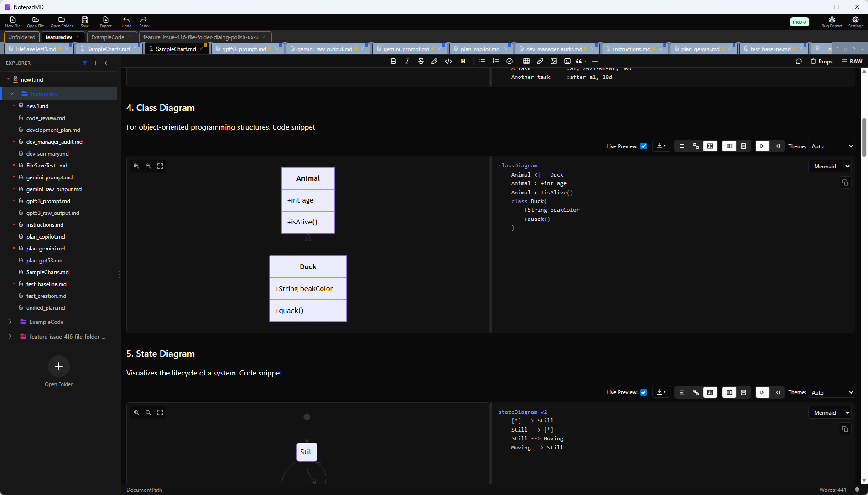Switch to RAW view mode
Image resolution: width=868 pixels, height=495 pixels.
[x=852, y=61]
